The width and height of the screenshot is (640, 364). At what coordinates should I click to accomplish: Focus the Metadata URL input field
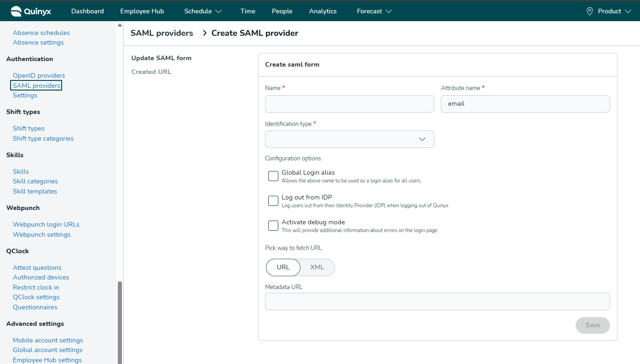437,301
